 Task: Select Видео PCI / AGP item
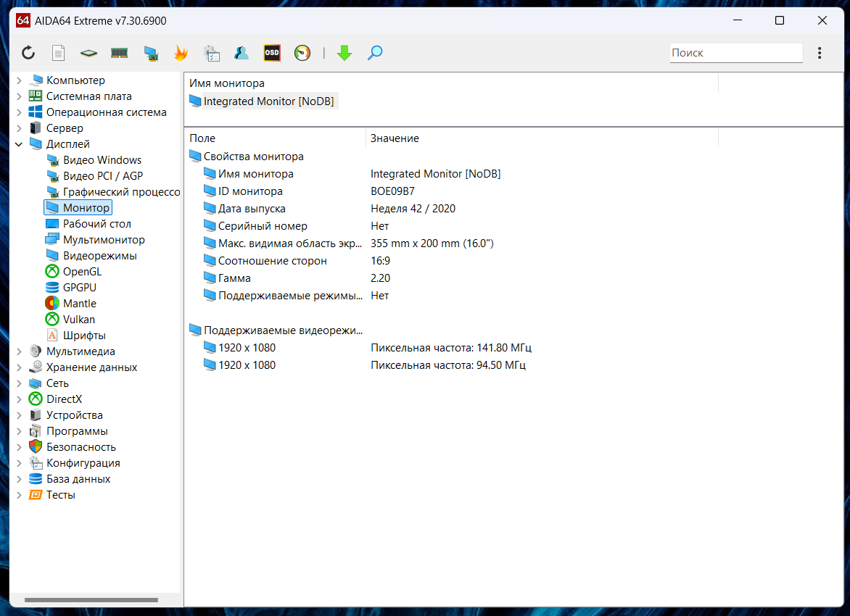point(102,176)
